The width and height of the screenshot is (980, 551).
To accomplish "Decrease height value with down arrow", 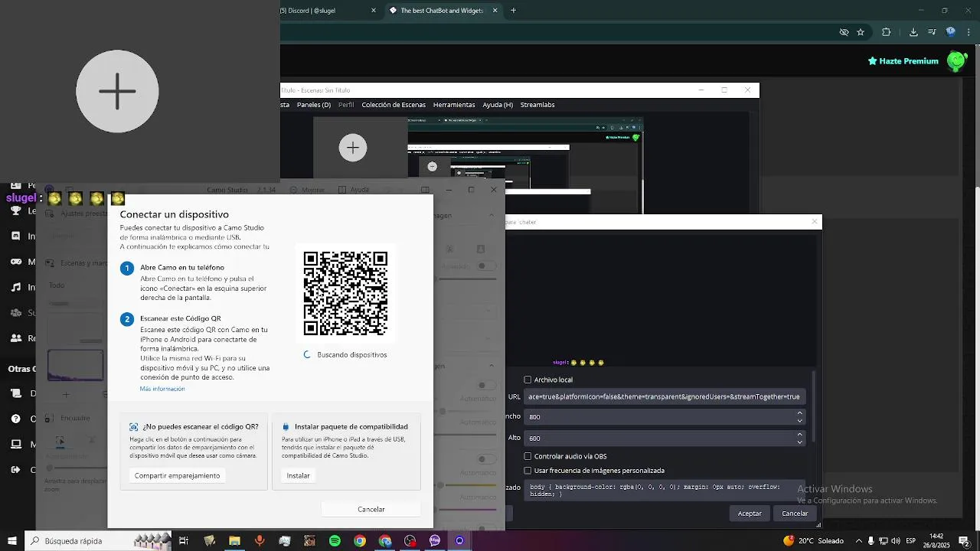I will click(x=799, y=442).
